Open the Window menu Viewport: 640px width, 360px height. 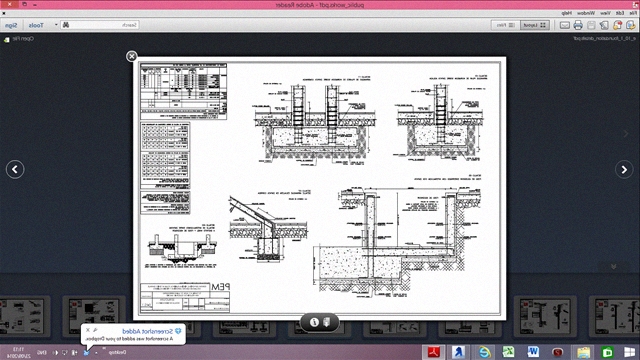click(x=586, y=13)
